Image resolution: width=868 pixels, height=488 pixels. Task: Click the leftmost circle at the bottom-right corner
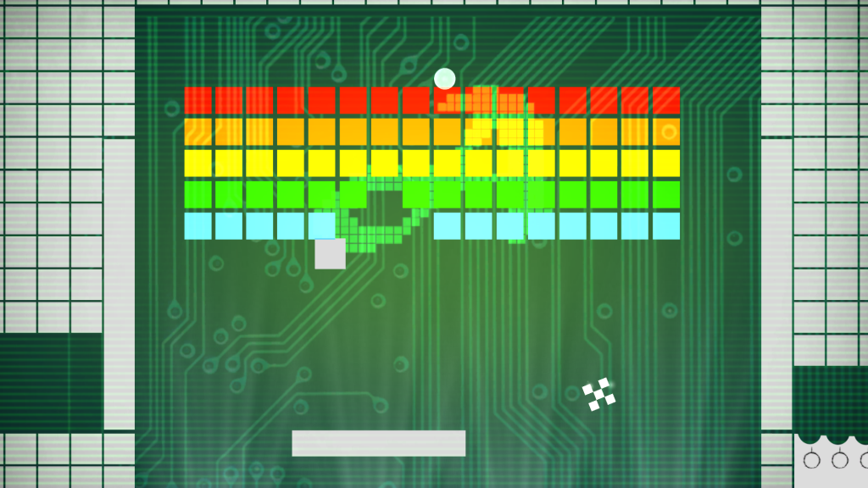coord(811,460)
